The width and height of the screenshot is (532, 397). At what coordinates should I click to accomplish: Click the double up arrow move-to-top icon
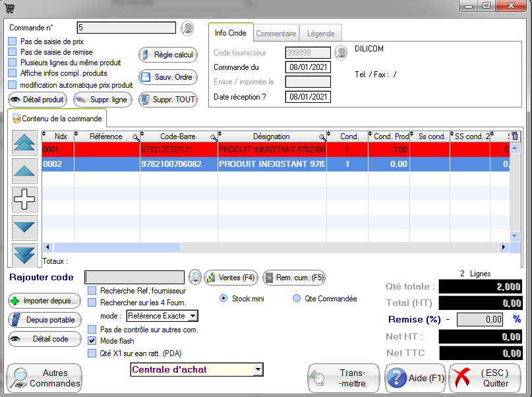coord(25,142)
